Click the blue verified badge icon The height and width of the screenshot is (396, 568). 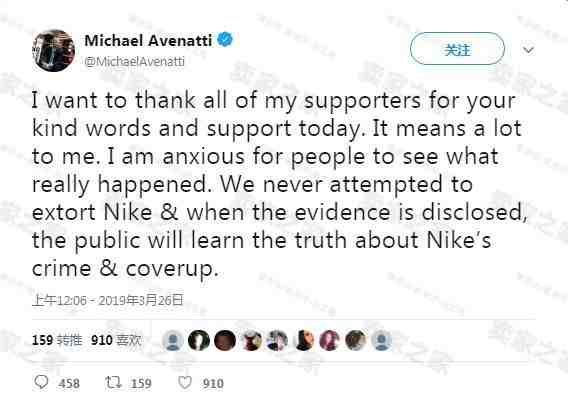[225, 39]
